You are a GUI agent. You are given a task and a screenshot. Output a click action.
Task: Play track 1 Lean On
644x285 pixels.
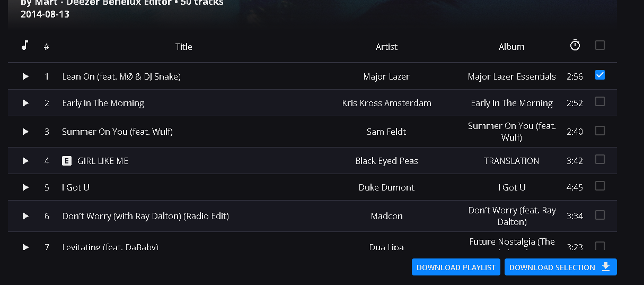click(x=25, y=76)
